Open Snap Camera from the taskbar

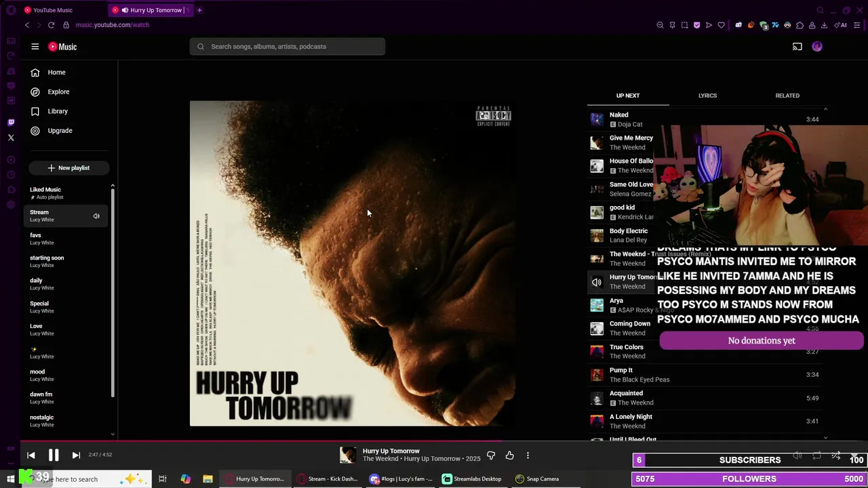click(x=537, y=479)
